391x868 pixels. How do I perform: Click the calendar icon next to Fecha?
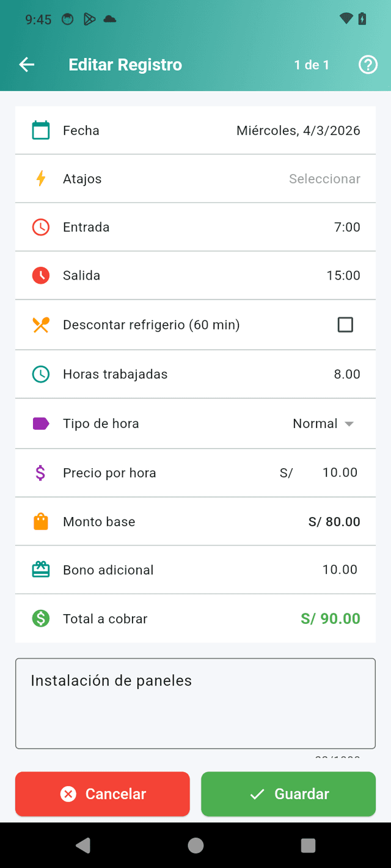tap(40, 130)
